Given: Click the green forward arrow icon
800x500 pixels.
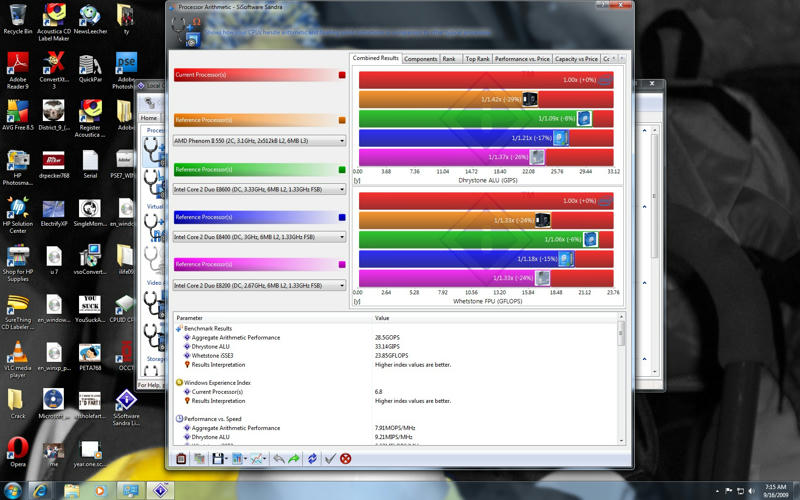Looking at the screenshot, I should pos(293,459).
